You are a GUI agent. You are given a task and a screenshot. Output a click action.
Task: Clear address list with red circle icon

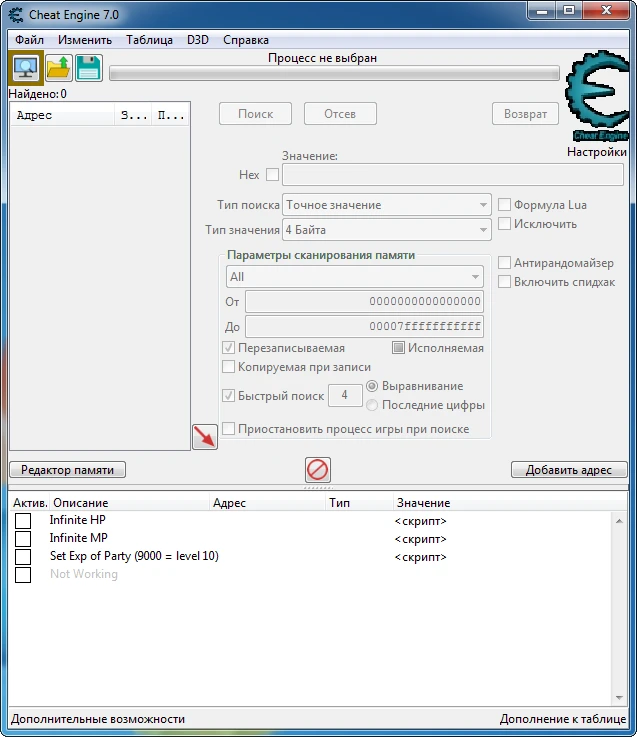pos(318,470)
